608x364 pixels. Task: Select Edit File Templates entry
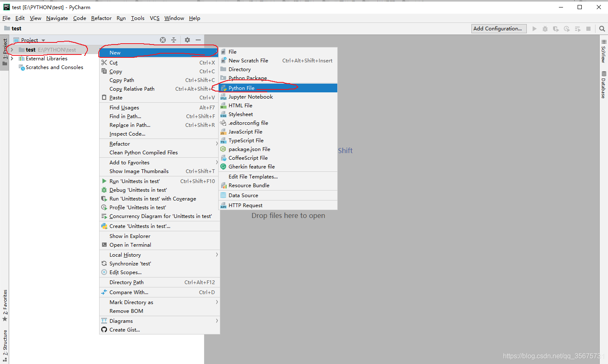coord(278,176)
